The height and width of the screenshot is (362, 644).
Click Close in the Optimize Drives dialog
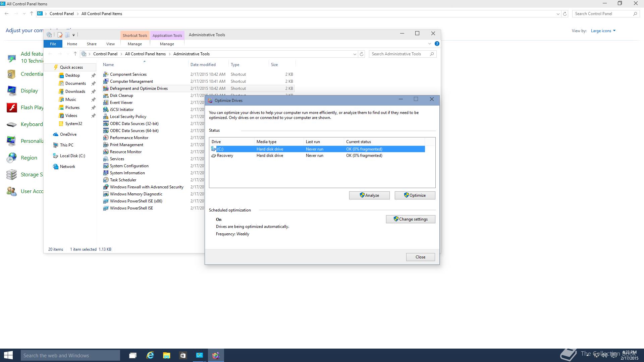tap(420, 257)
